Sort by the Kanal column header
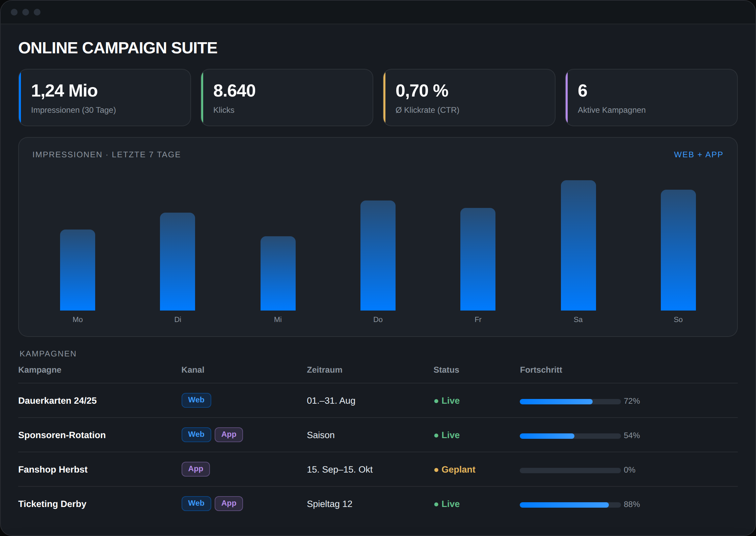 [x=193, y=370]
